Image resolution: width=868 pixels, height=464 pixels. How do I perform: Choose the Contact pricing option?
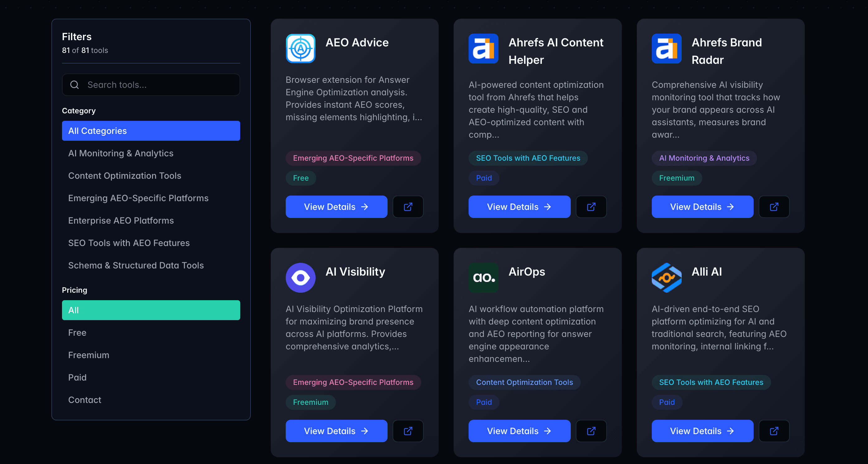(84, 400)
